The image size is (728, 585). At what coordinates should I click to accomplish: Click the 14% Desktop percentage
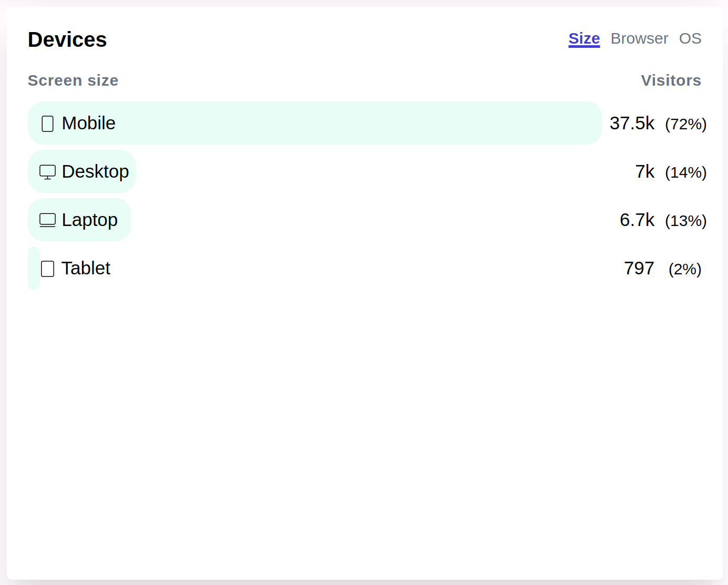coord(686,172)
